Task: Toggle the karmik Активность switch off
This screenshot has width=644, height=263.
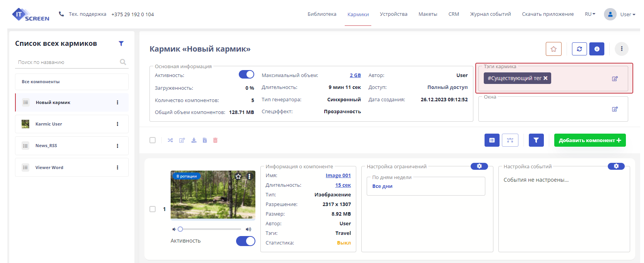Action: tap(246, 74)
